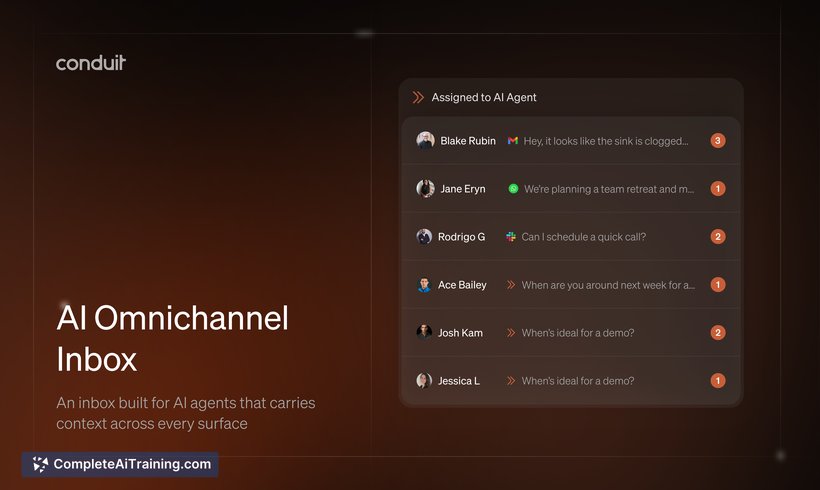This screenshot has height=490, width=820.
Task: Click the orange chevron icon beside Assigned to AI Agent
Action: 418,97
